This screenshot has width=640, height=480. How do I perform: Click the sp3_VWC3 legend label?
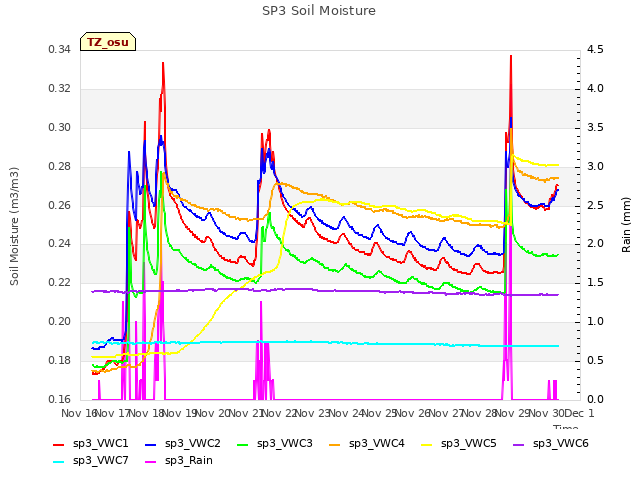point(284,443)
